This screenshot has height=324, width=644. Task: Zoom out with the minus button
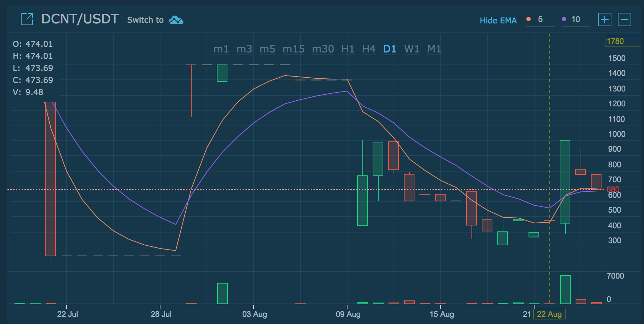625,19
